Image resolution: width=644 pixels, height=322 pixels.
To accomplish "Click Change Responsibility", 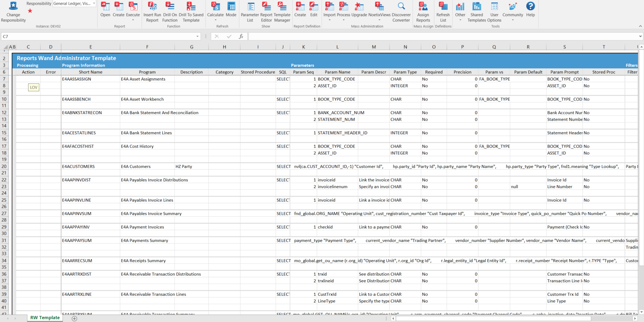I will [13, 12].
